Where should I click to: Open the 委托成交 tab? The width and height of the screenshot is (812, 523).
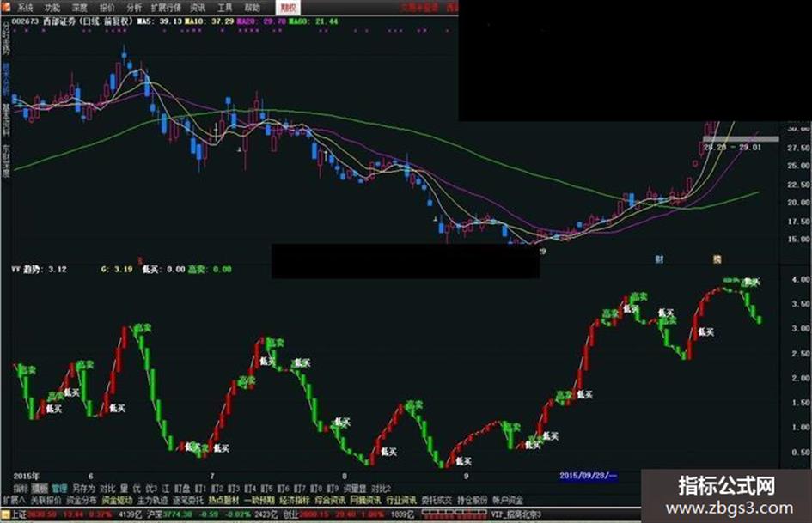point(437,500)
